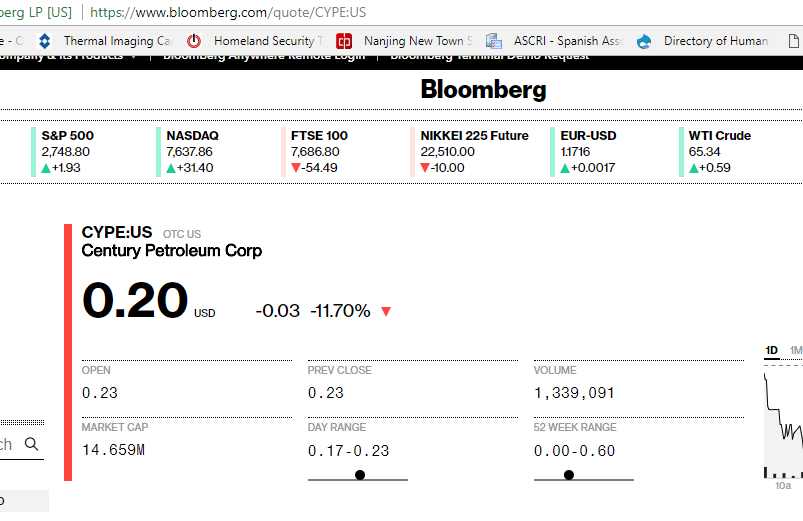
Task: Click the ASCRI Spanish bookmark icon
Action: [x=494, y=41]
